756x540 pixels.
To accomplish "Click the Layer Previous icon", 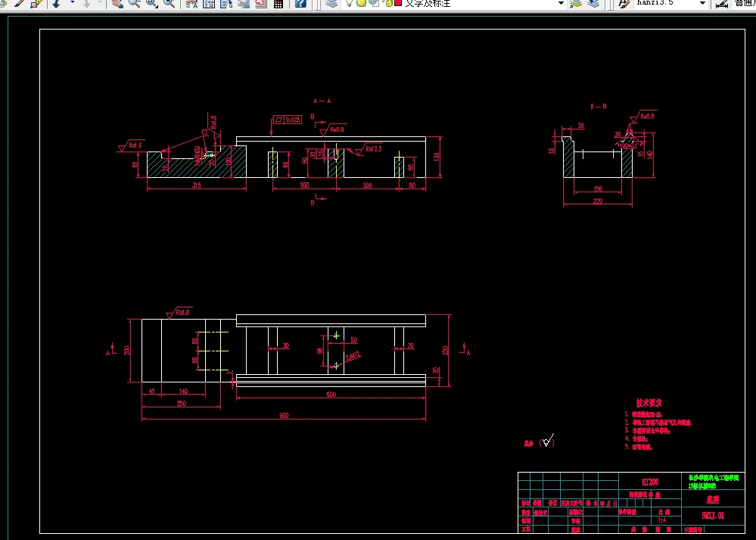I will click(x=593, y=3).
